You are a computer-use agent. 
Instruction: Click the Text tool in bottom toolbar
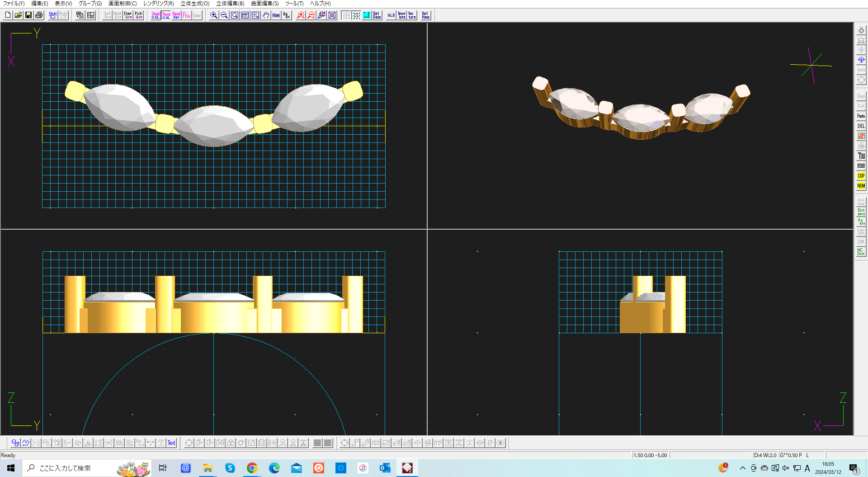click(171, 443)
